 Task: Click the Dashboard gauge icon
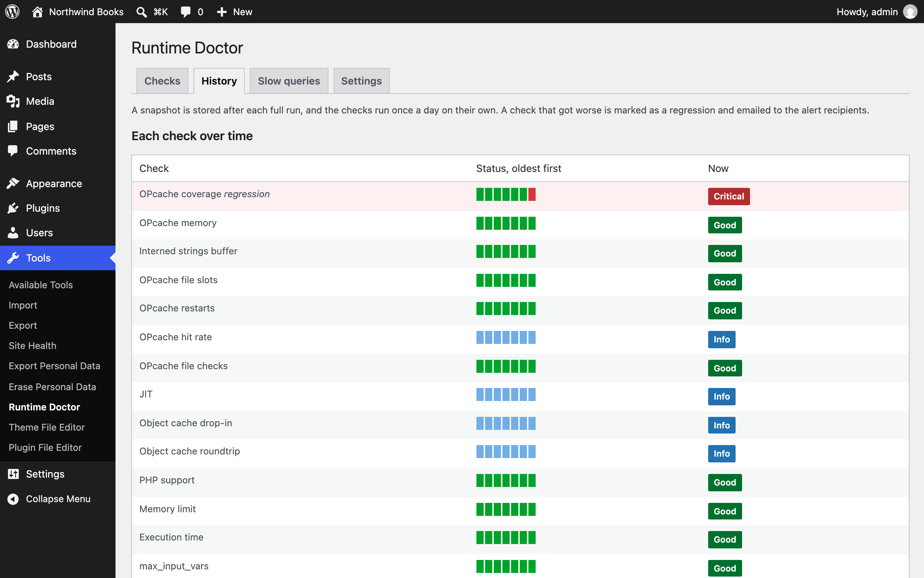click(x=13, y=44)
